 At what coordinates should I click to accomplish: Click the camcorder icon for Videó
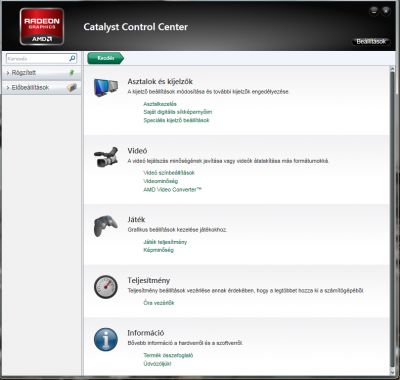106,157
